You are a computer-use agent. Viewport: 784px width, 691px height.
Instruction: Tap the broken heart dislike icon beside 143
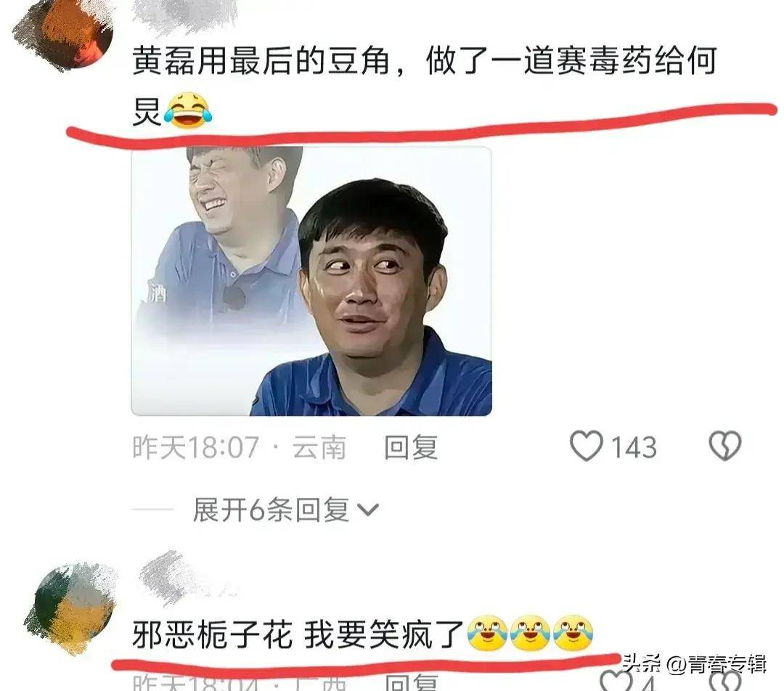(725, 446)
